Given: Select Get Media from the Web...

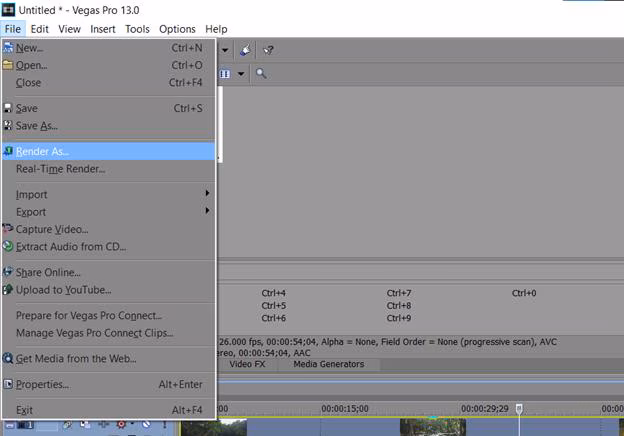Looking at the screenshot, I should click(x=108, y=359).
